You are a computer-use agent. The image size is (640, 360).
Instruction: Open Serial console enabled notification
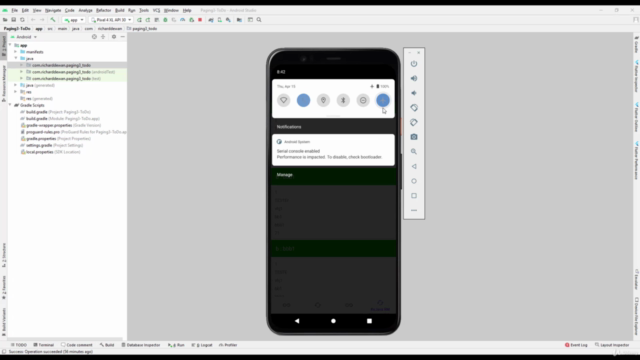(x=333, y=150)
